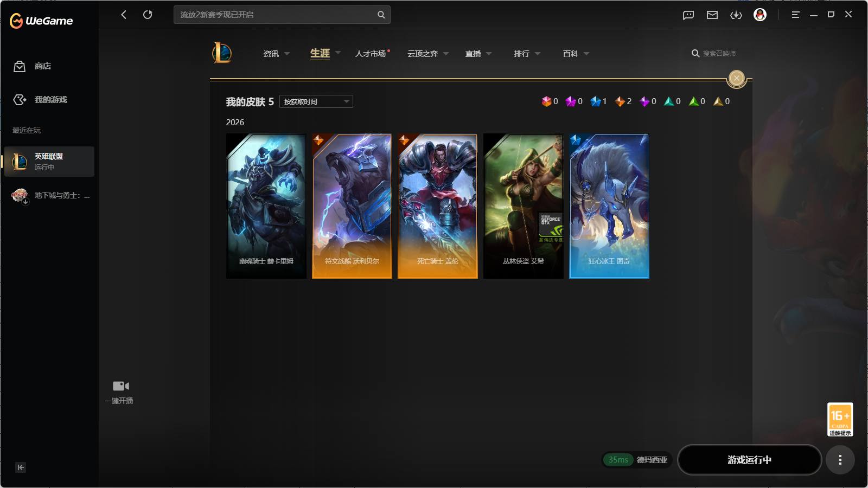Refresh the page with the reload icon
The image size is (868, 488).
click(x=148, y=15)
